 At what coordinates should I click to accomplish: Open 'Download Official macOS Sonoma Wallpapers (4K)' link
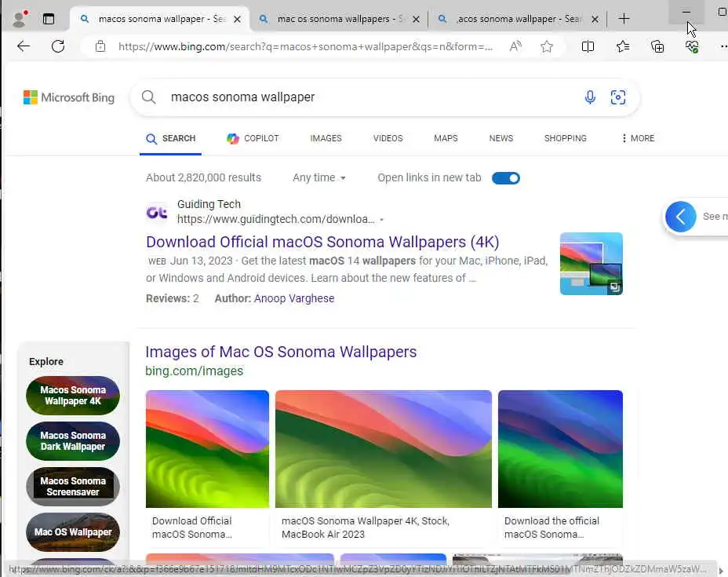tap(322, 242)
